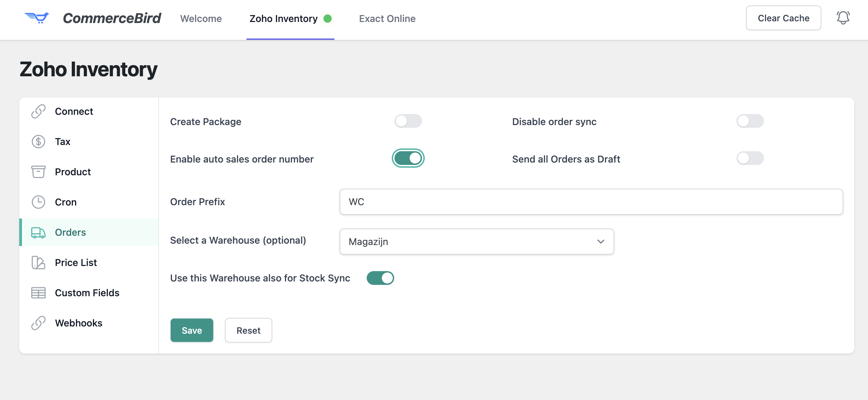Open the Product settings section
This screenshot has height=400, width=868.
[x=89, y=172]
